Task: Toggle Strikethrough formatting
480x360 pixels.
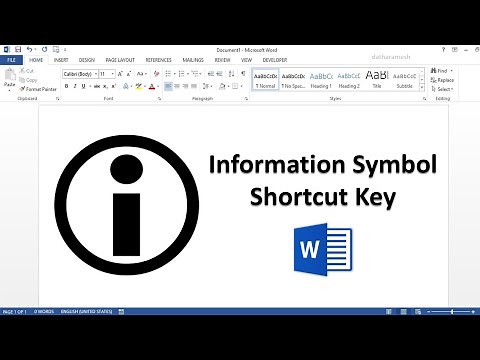Action: tap(97, 86)
